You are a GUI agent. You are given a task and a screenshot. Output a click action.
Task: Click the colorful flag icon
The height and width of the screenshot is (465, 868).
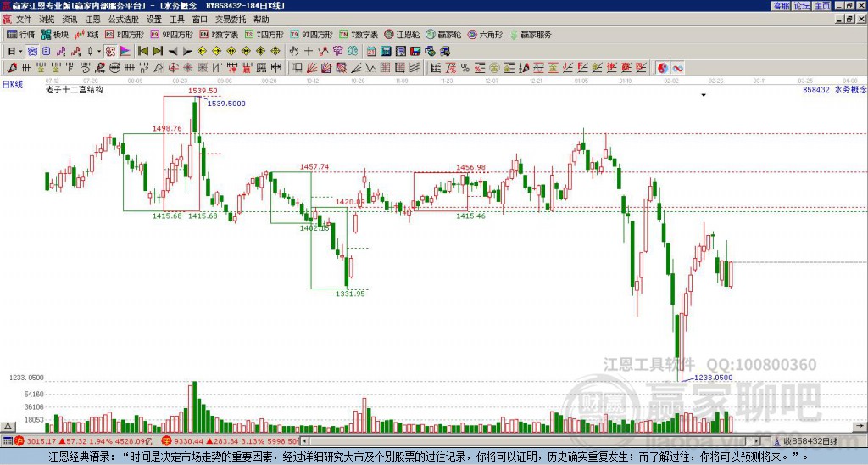125,51
